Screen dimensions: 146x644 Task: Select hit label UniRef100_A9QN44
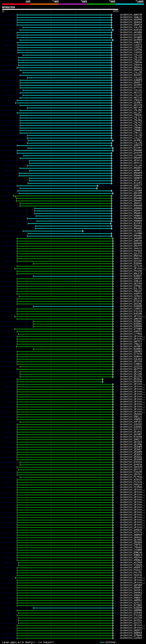131,208
